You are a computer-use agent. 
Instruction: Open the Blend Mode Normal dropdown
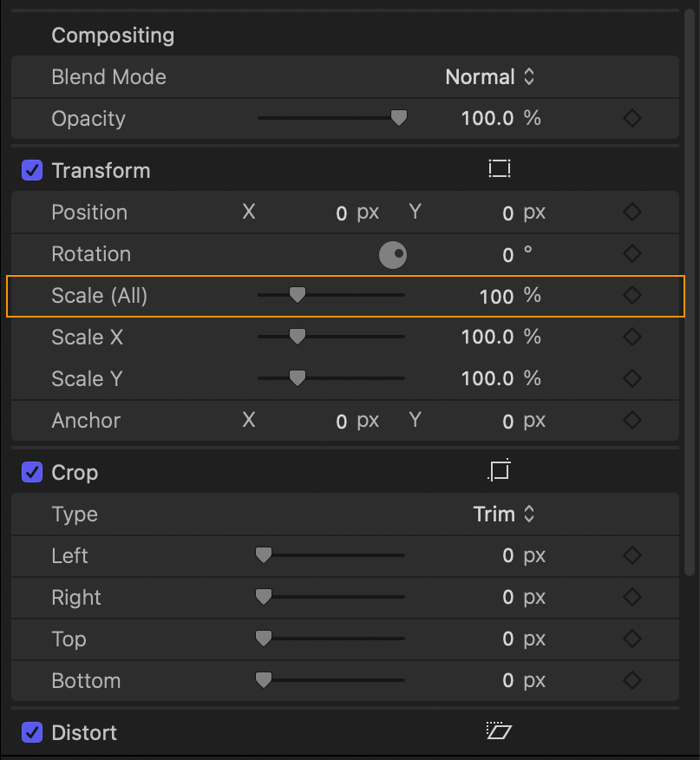(490, 77)
